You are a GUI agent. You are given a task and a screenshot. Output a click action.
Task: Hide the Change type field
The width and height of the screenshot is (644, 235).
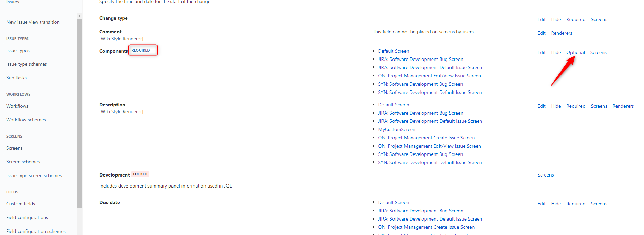coord(556,19)
